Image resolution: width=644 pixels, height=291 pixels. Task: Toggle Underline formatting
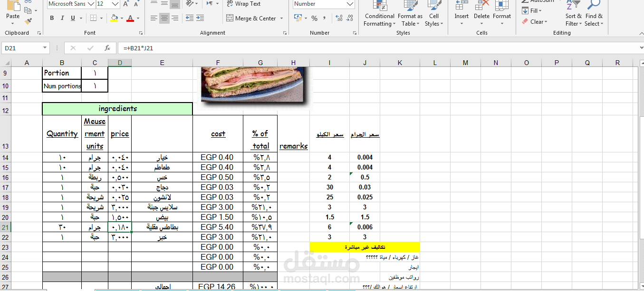(x=73, y=18)
